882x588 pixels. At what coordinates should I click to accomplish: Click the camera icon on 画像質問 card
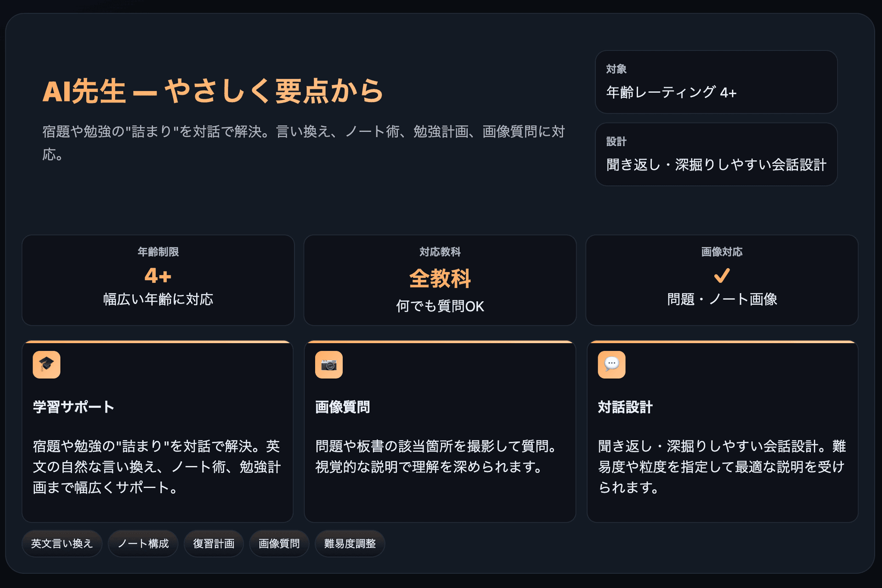point(328,364)
